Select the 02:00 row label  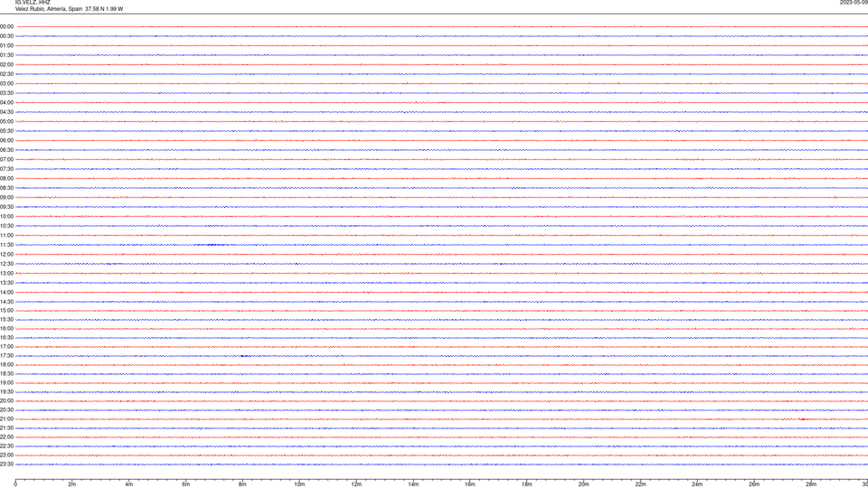click(6, 65)
